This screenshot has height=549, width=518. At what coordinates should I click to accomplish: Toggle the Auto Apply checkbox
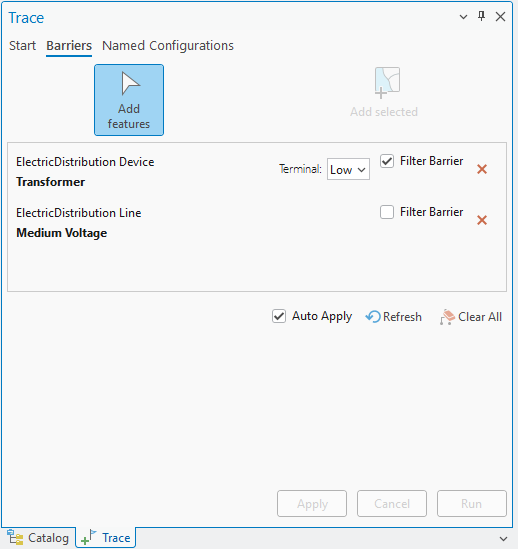(x=279, y=316)
